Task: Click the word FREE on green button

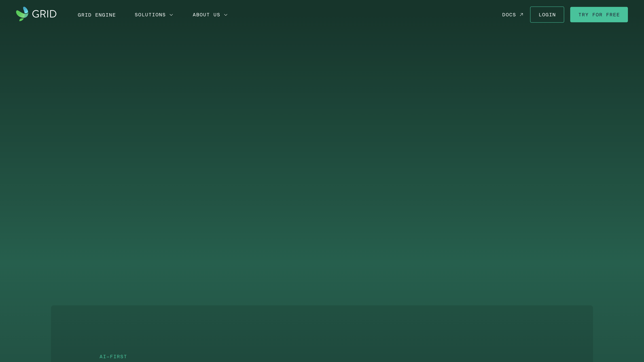Action: [613, 15]
